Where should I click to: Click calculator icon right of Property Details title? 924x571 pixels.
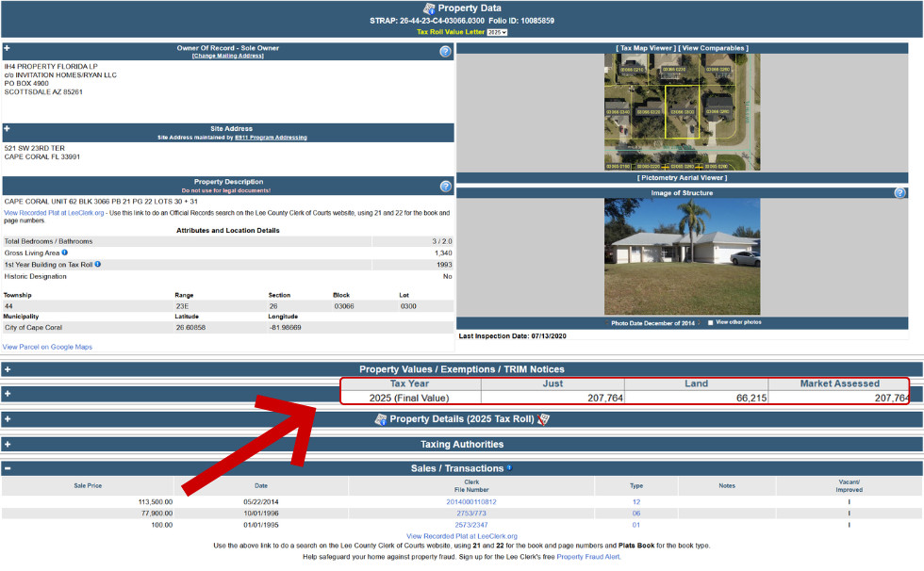(543, 419)
